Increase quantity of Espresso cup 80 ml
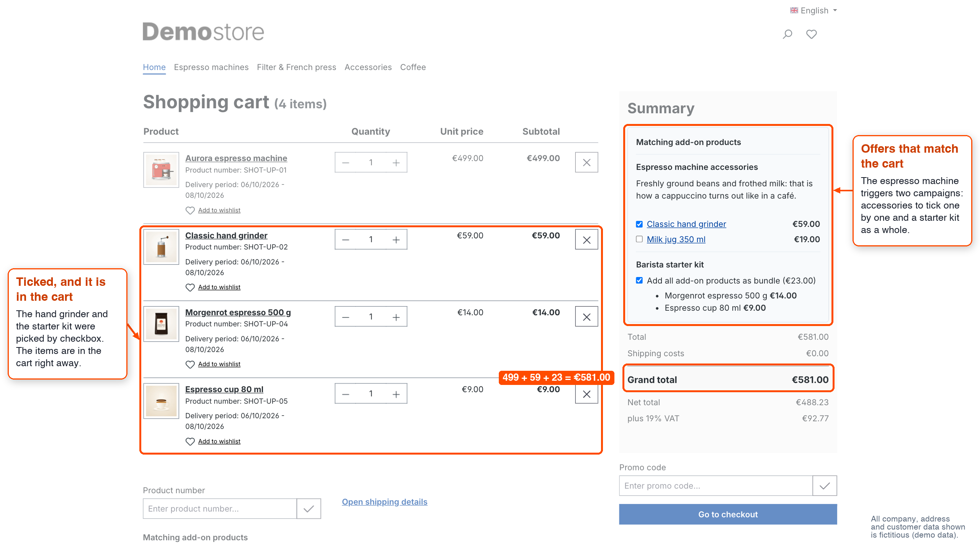 396,394
